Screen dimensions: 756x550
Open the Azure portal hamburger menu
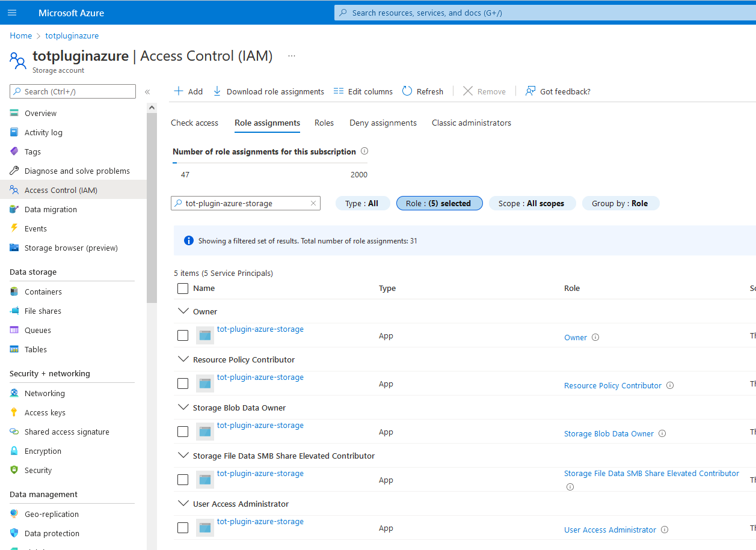click(12, 13)
